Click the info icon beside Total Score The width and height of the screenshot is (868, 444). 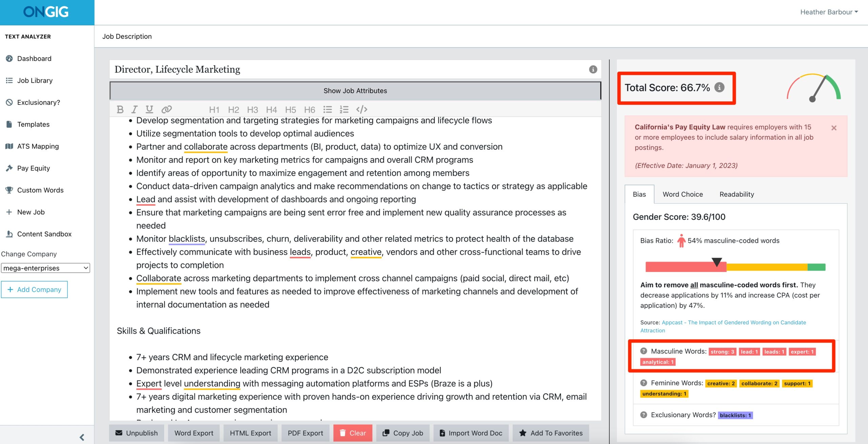tap(719, 88)
